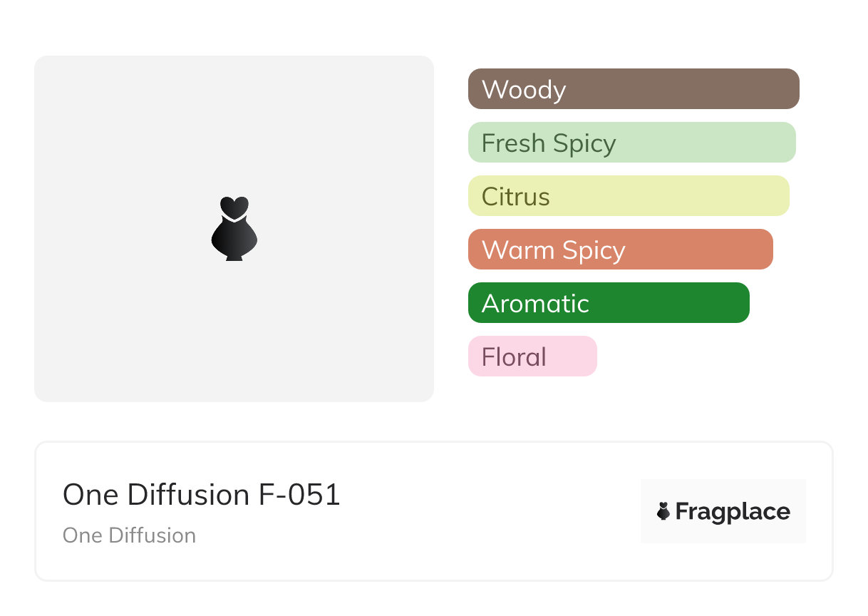Click the 'Floral' text label

click(x=514, y=357)
